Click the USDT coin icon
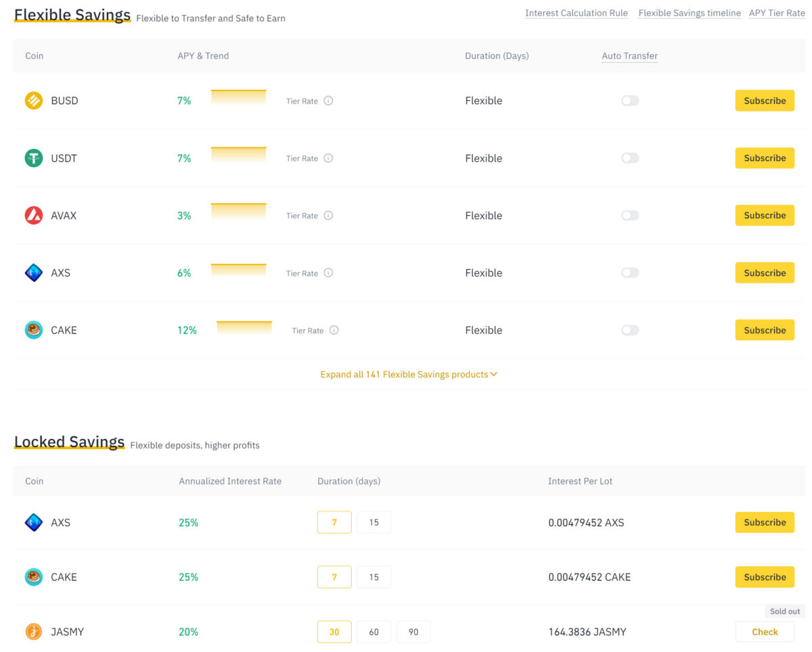The image size is (812, 652). point(34,158)
